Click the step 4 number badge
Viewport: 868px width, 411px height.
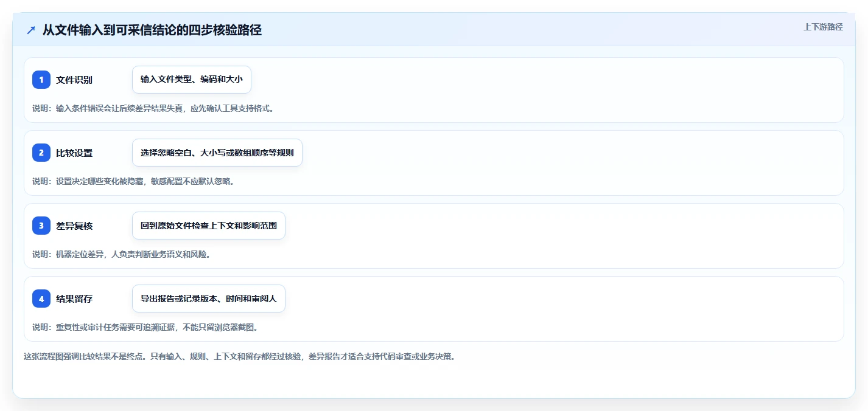coord(41,299)
